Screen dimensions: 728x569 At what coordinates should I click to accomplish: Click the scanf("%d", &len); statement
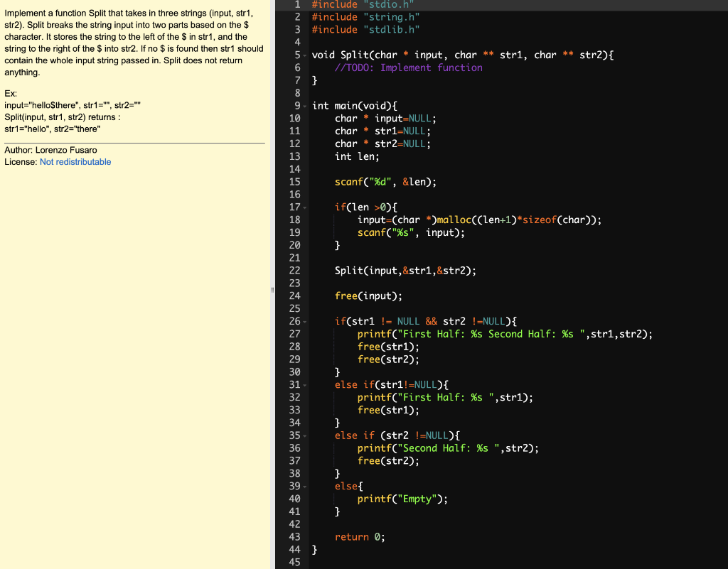click(385, 182)
